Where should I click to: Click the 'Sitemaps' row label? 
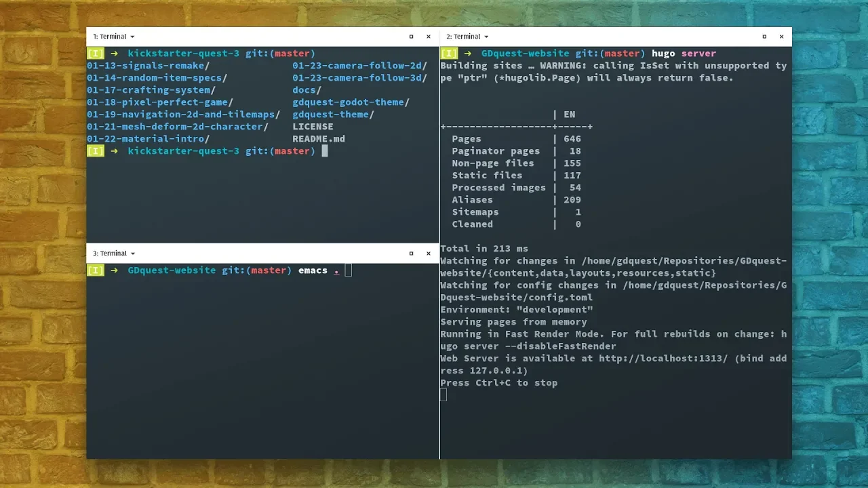[475, 212]
